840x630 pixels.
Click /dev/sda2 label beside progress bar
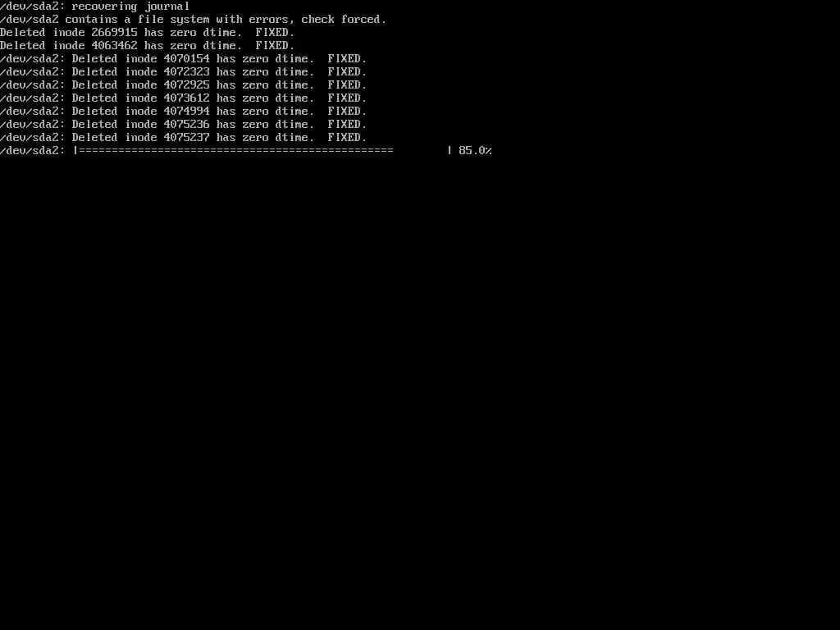[32, 151]
